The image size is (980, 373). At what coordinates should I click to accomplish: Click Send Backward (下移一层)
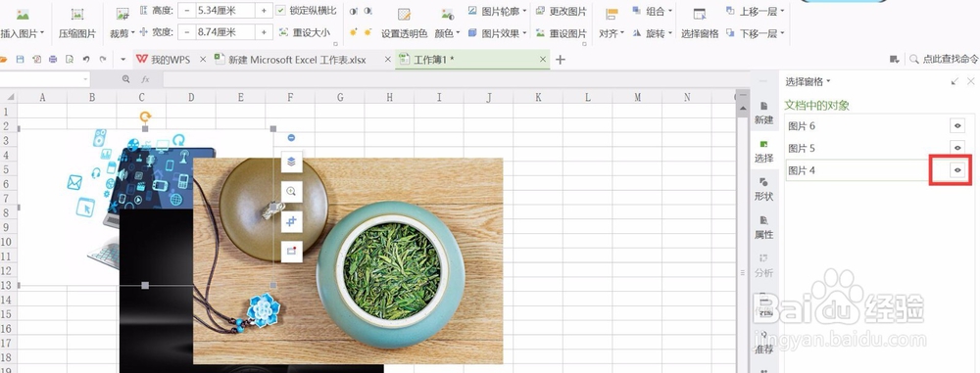click(755, 32)
